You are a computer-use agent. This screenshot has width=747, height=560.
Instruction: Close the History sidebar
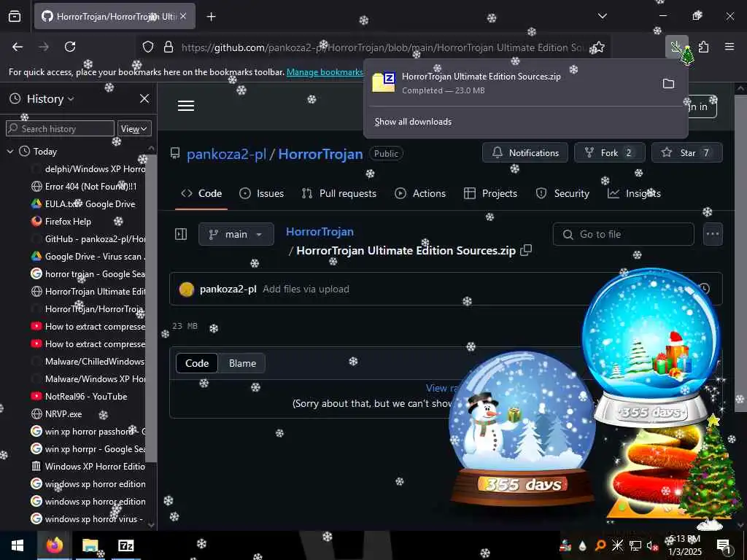[144, 98]
